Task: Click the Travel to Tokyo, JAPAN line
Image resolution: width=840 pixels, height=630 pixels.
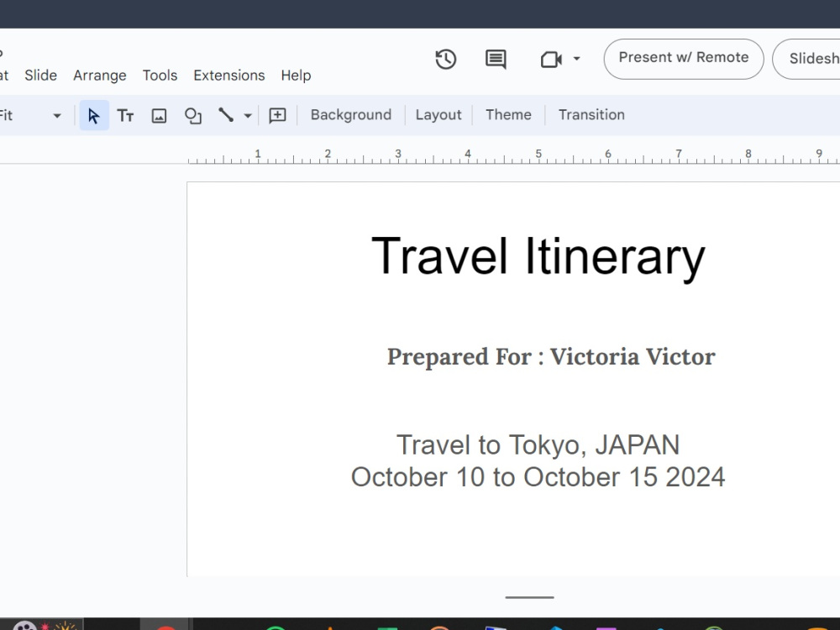Action: [x=538, y=444]
